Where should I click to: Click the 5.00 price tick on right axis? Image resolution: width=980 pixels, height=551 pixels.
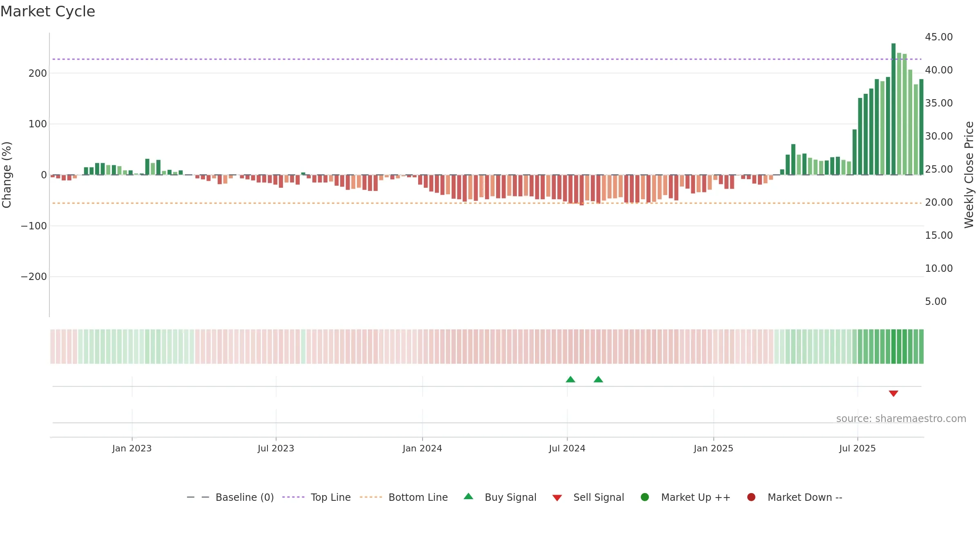[x=935, y=302]
